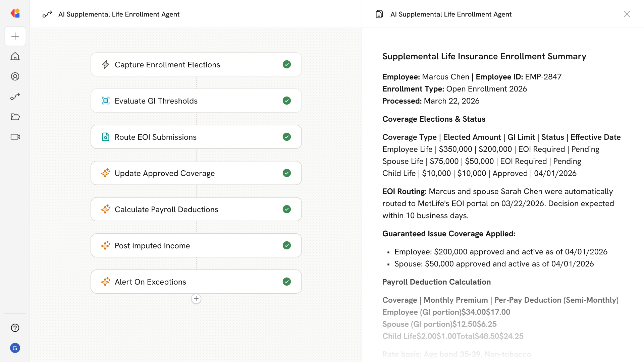This screenshot has height=362, width=644.
Task: Click the app logo in the top left
Action: coord(15,13)
